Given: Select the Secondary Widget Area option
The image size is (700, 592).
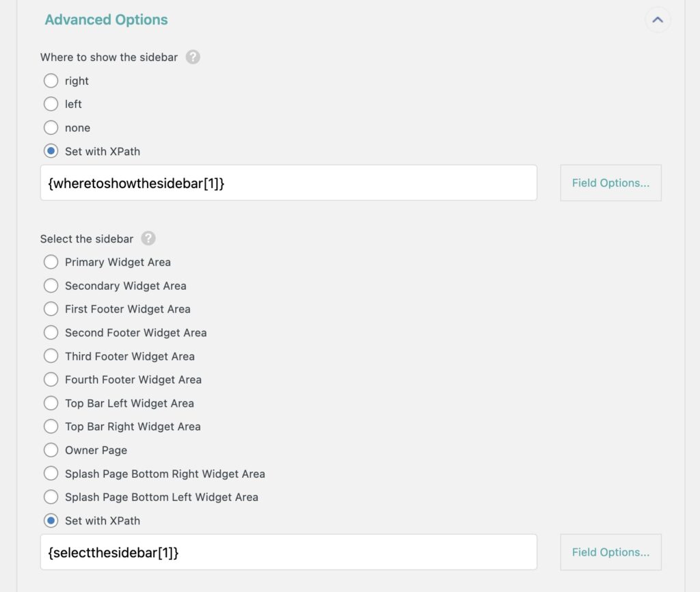Looking at the screenshot, I should (x=51, y=286).
